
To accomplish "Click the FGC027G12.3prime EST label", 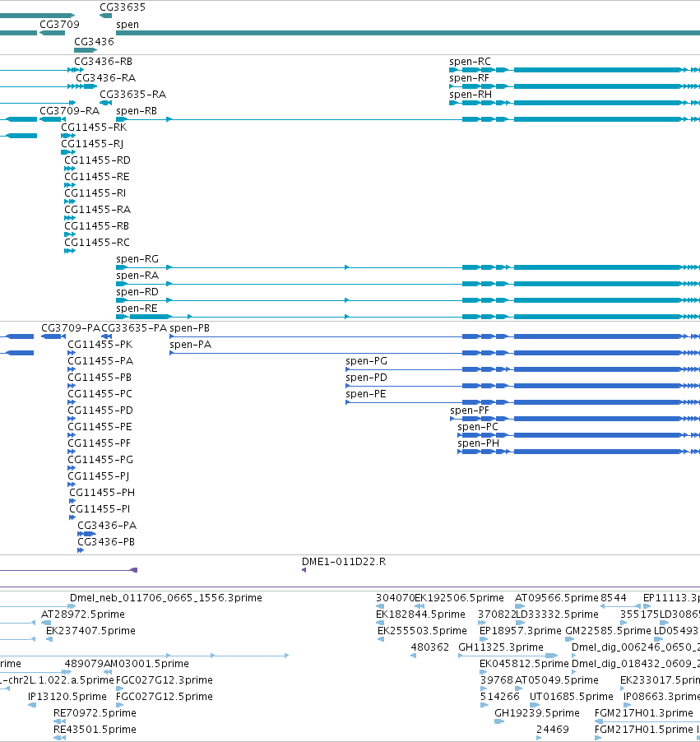I will (165, 680).
